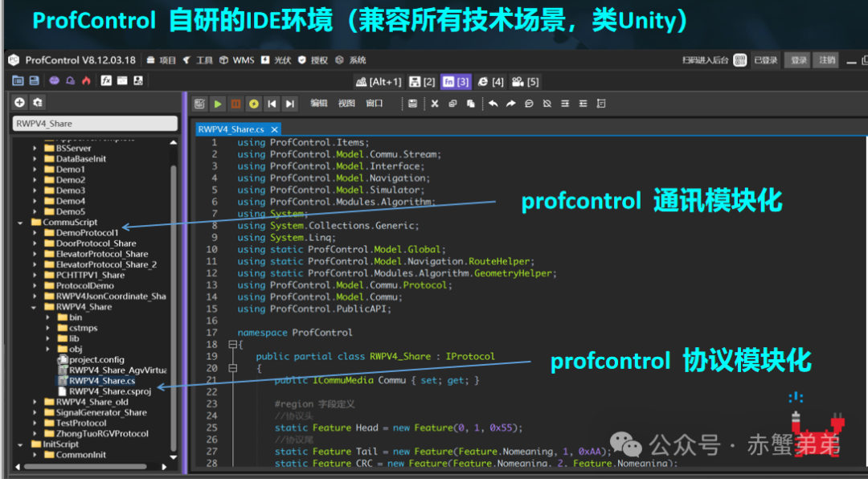Collapse the RWPV4_Share folder node
Image resolution: width=868 pixels, height=479 pixels.
click(34, 307)
